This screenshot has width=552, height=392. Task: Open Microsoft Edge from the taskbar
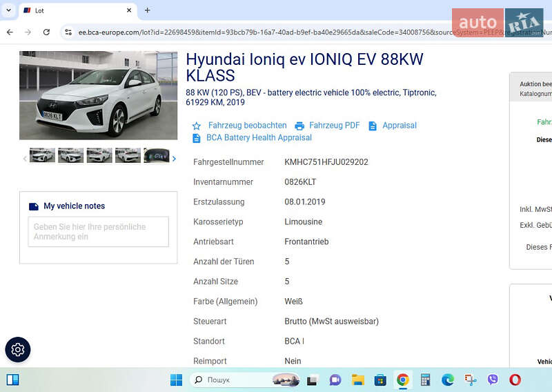click(448, 380)
